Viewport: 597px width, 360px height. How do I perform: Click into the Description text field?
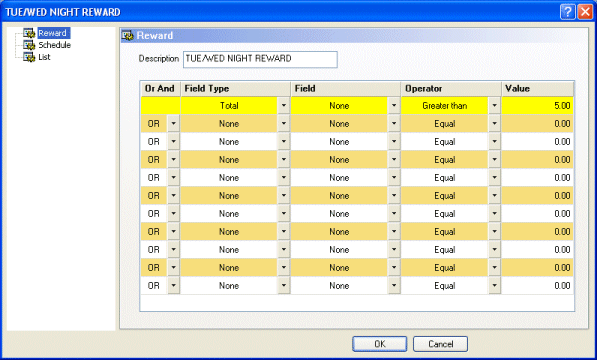[260, 59]
